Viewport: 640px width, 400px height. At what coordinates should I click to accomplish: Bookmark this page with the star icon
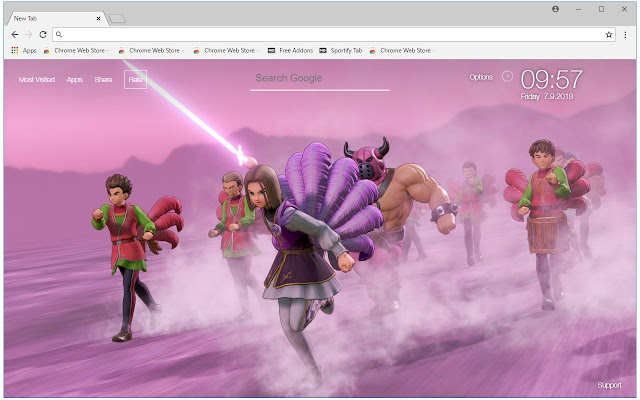tap(609, 35)
